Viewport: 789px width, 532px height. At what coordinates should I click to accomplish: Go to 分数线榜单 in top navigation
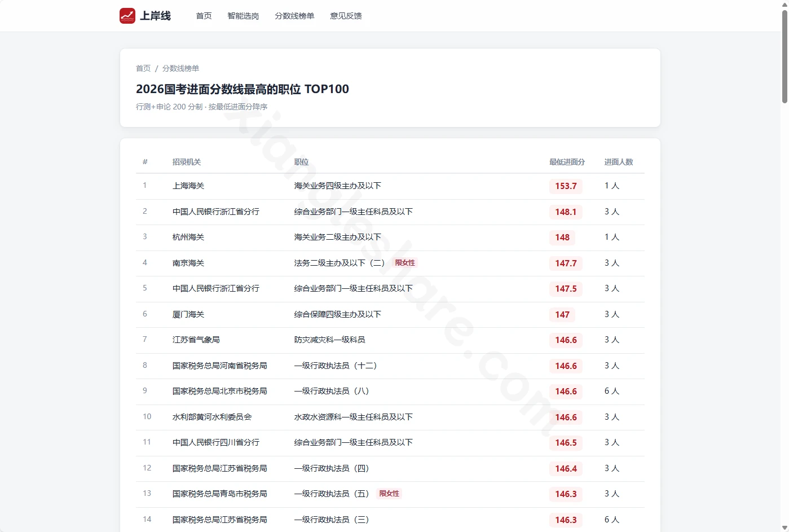pyautogui.click(x=294, y=16)
